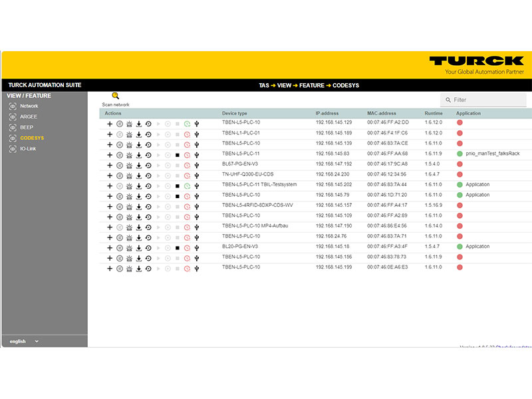
Task: Click the download icon for MP4-Aufbau row
Action: tap(139, 227)
